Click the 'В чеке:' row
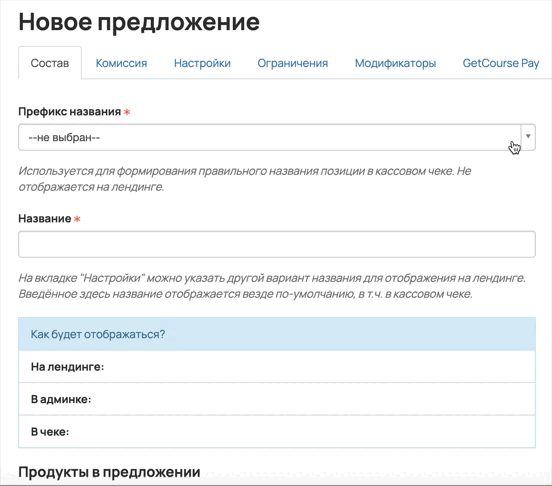Image resolution: width=552 pixels, height=486 pixels. pyautogui.click(x=277, y=431)
